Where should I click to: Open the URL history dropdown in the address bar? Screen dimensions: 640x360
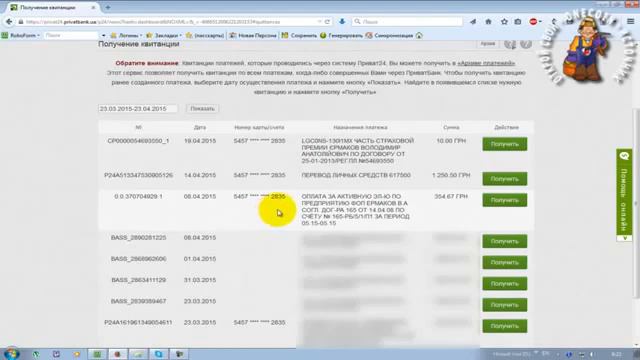point(320,22)
